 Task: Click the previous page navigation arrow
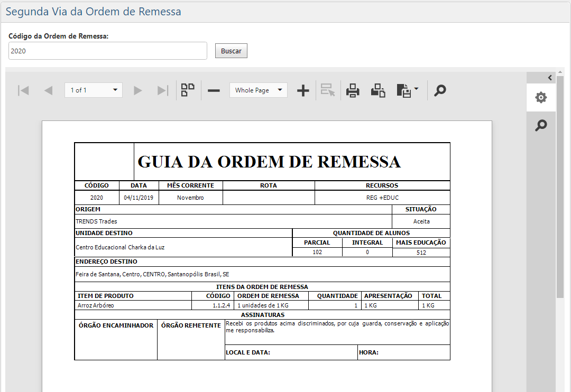click(48, 90)
